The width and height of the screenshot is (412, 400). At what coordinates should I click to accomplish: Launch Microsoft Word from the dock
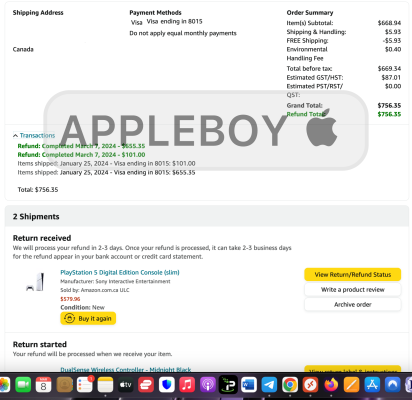[249, 385]
